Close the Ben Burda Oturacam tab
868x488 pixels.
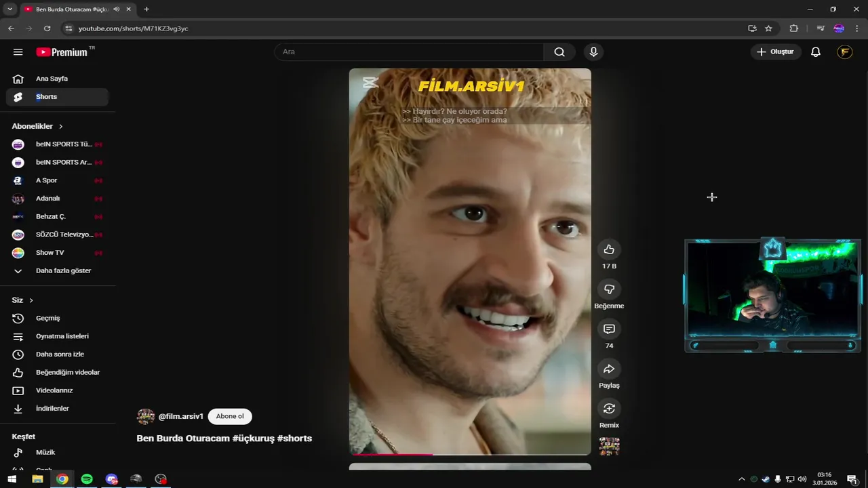(128, 9)
